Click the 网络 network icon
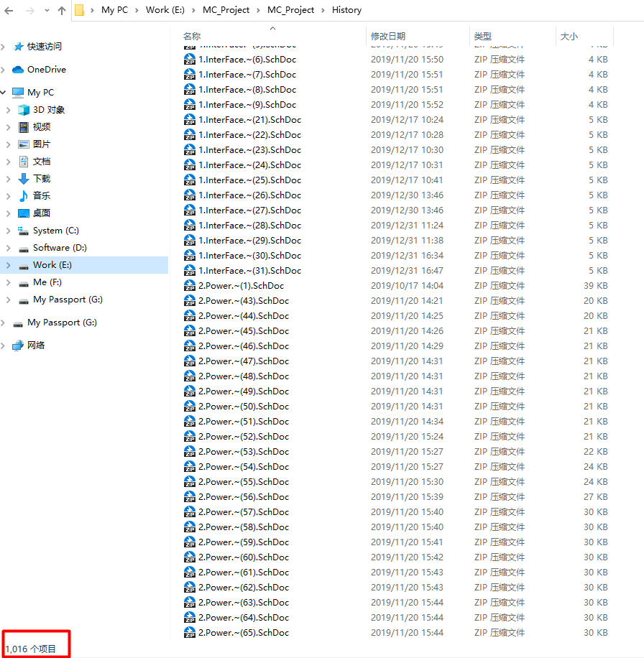The width and height of the screenshot is (644, 658). (x=18, y=346)
